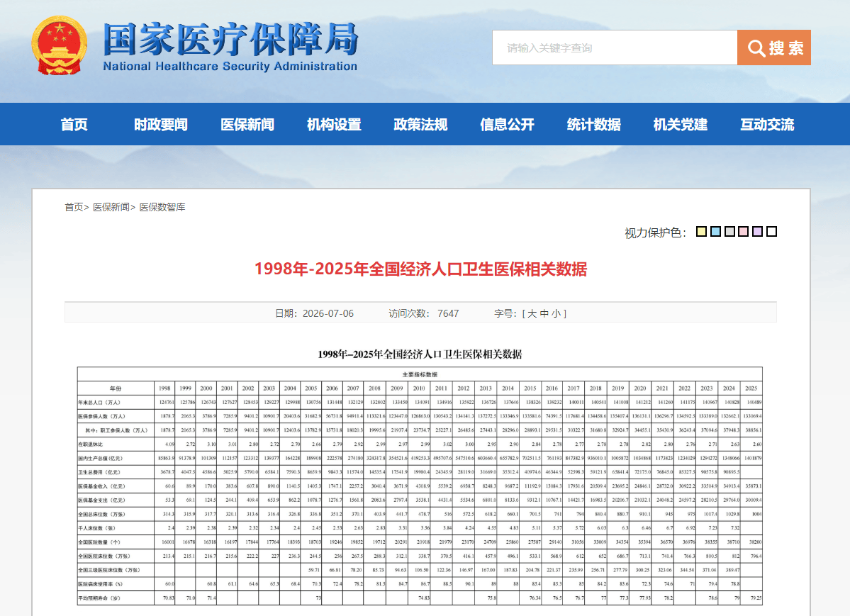
Task: Click the 全国总床位数（万张） row label
Action: [102, 514]
